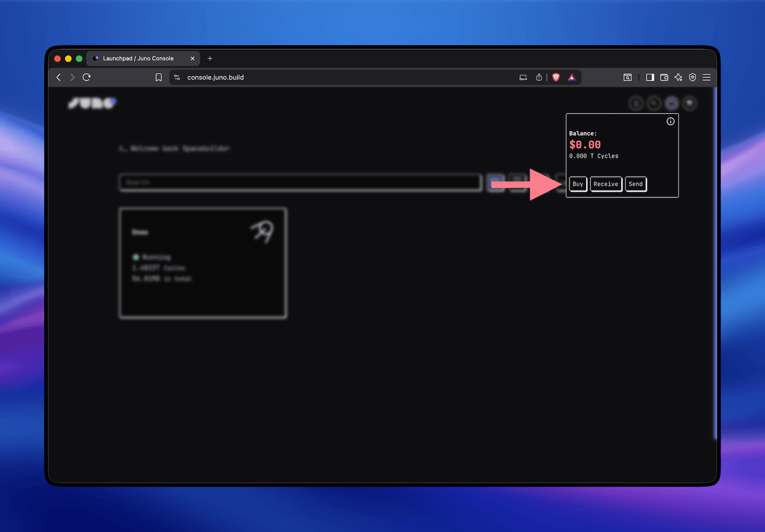
Task: Bookmark this page with bookmark icon
Action: click(159, 77)
